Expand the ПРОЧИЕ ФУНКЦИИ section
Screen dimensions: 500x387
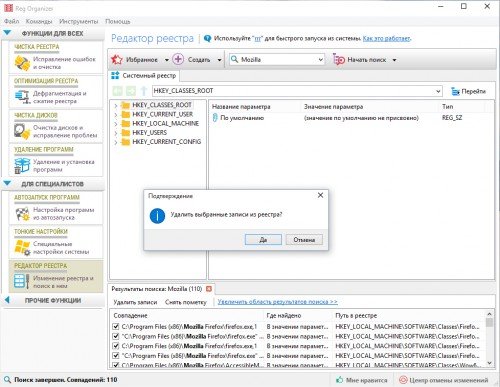(x=7, y=300)
